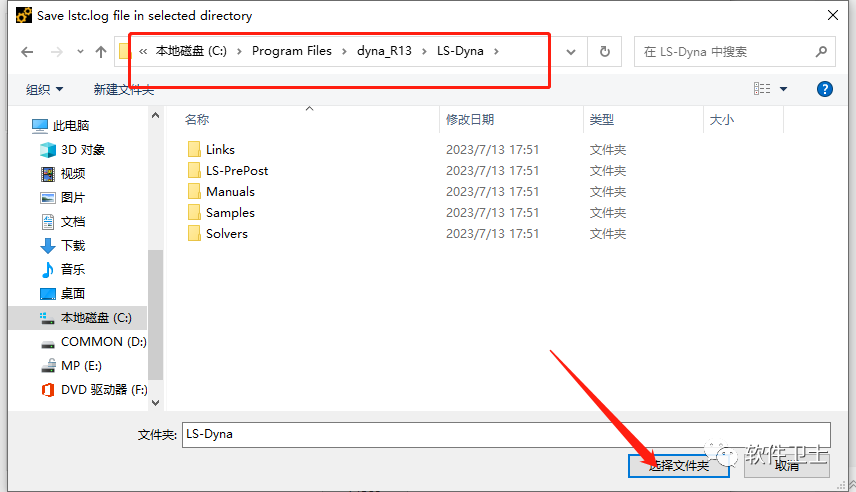
Task: Sort by the 大小 column header
Action: [722, 120]
